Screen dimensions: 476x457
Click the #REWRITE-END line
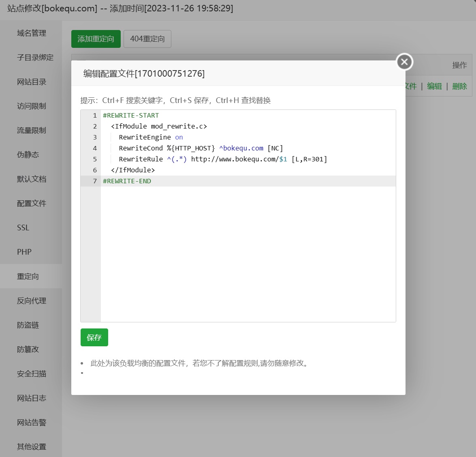127,181
